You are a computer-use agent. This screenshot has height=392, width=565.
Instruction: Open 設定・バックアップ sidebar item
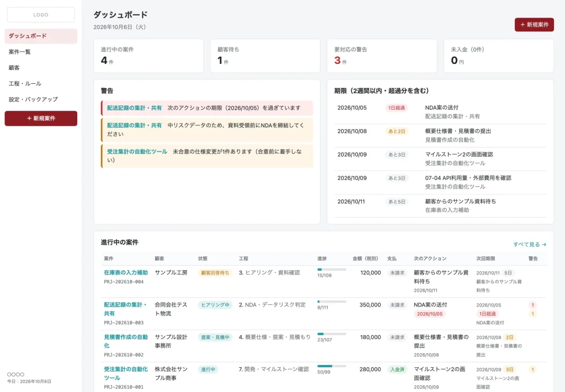[41, 99]
